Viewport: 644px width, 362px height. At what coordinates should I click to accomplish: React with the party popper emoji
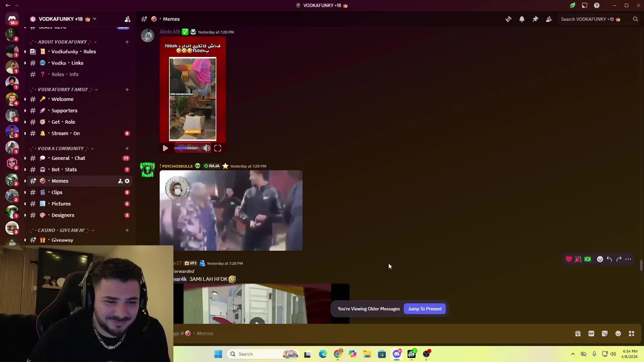[x=578, y=259]
